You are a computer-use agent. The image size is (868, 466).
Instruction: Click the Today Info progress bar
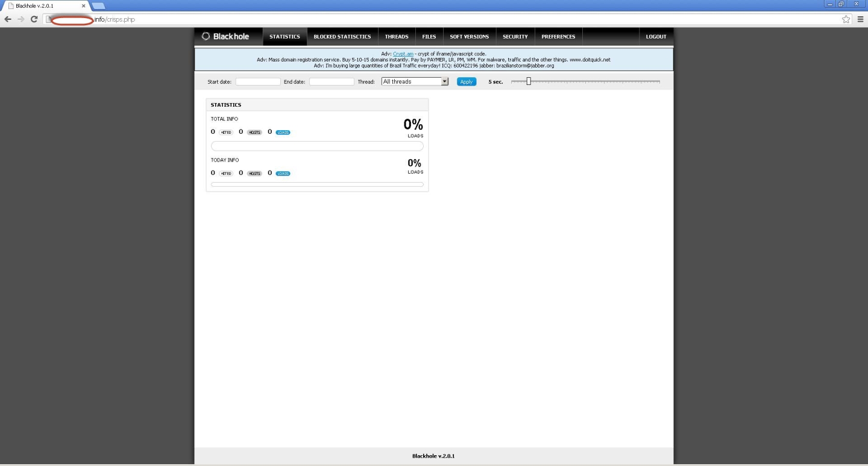tap(317, 184)
